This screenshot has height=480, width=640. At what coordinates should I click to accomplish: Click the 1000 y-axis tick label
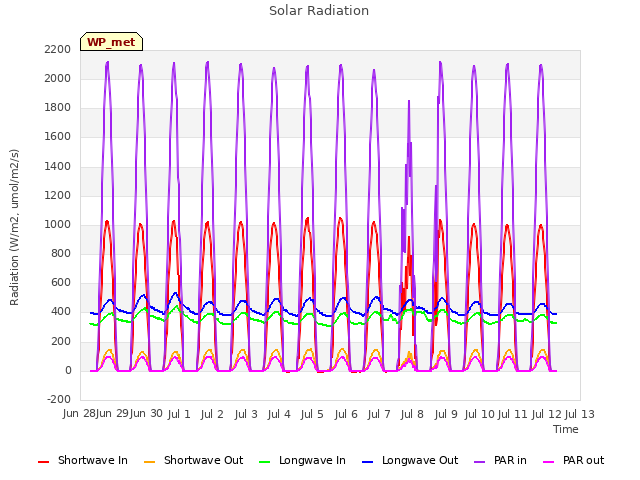pos(58,224)
